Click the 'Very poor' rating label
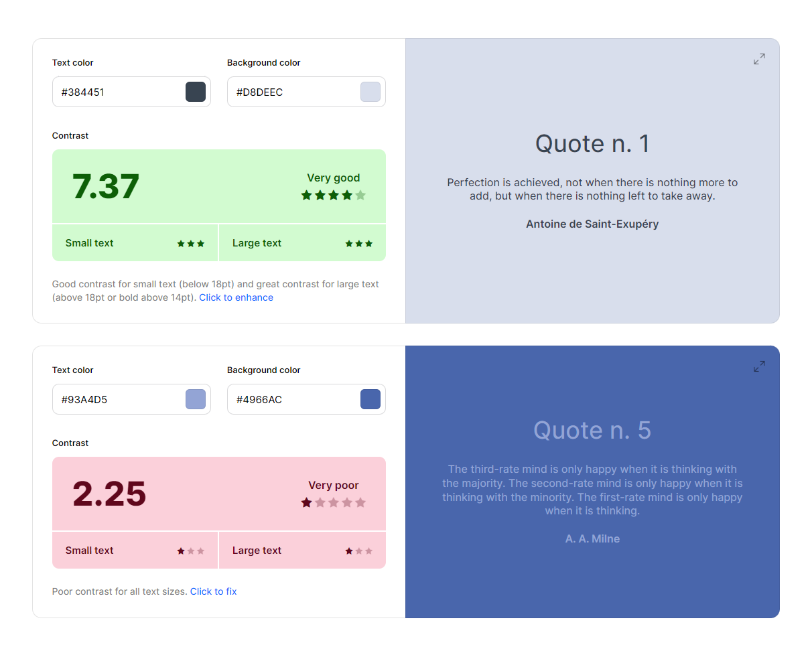The width and height of the screenshot is (812, 651). (x=334, y=485)
